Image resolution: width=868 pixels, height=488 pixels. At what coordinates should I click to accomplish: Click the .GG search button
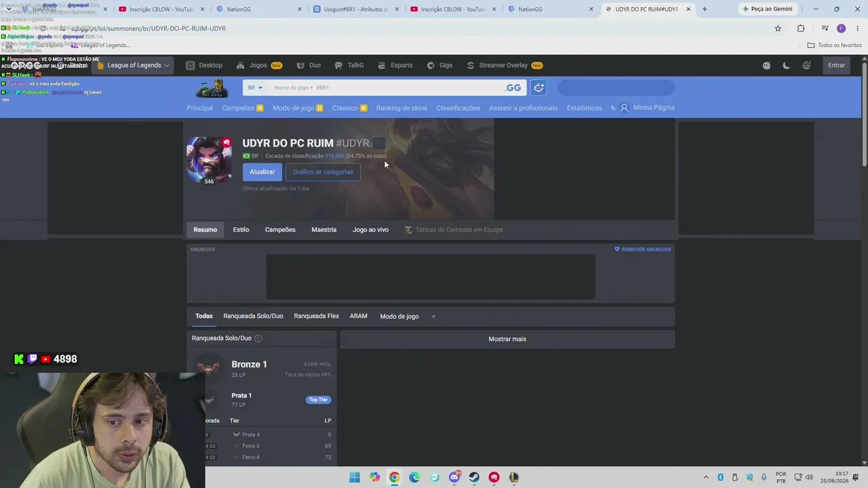point(513,87)
